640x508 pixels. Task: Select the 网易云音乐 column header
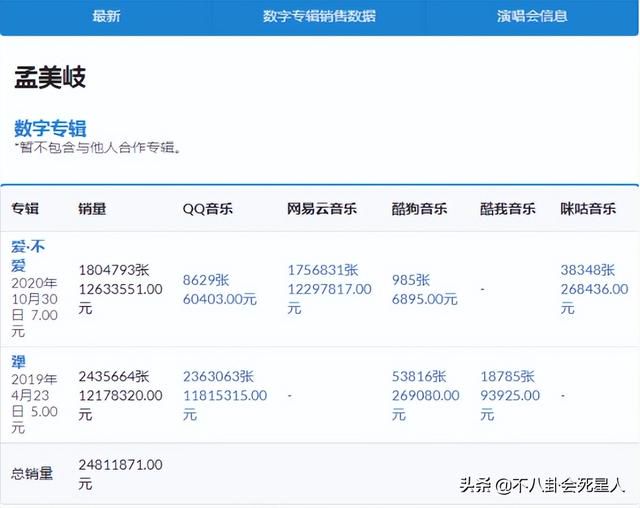click(x=322, y=209)
